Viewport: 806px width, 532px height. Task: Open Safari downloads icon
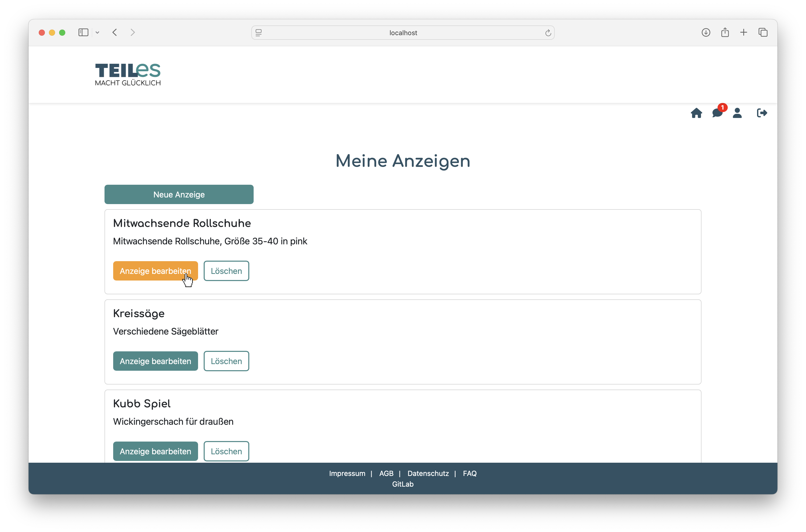(x=706, y=33)
